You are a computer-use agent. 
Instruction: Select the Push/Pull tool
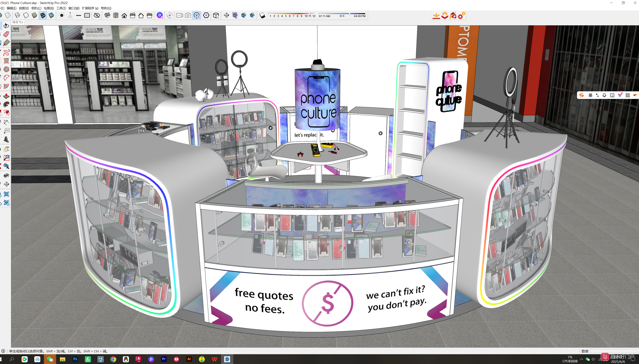tap(6, 96)
